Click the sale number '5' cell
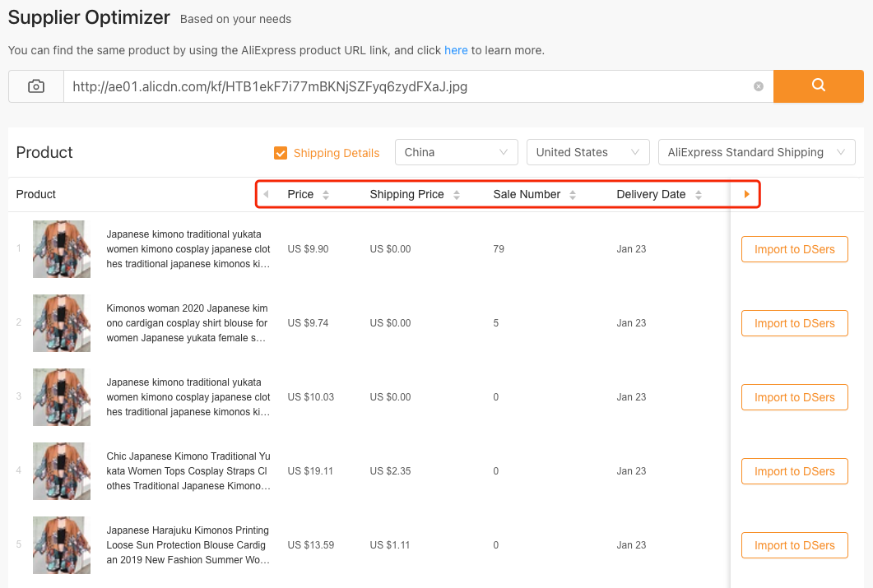 click(495, 323)
